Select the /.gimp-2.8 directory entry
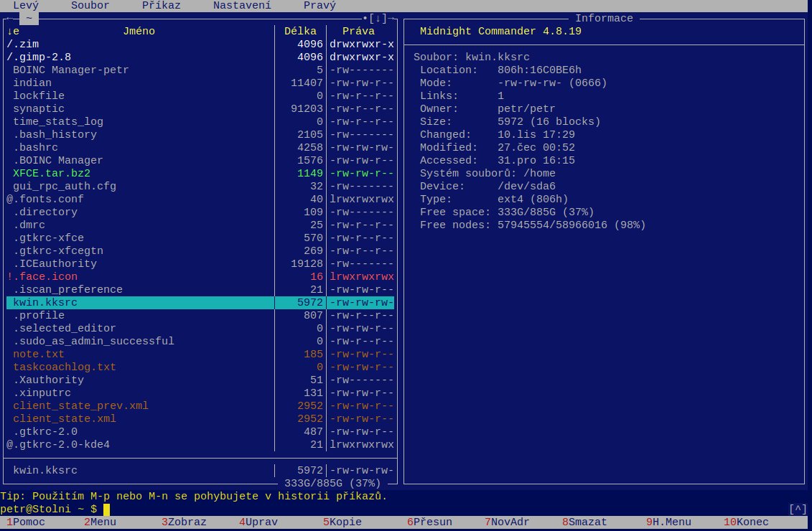 pos(39,57)
